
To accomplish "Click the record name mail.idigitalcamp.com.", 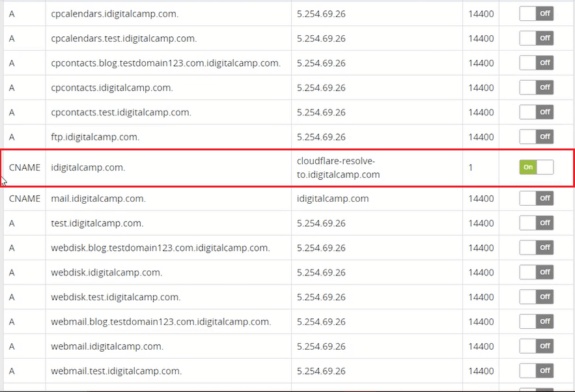I will (x=98, y=199).
